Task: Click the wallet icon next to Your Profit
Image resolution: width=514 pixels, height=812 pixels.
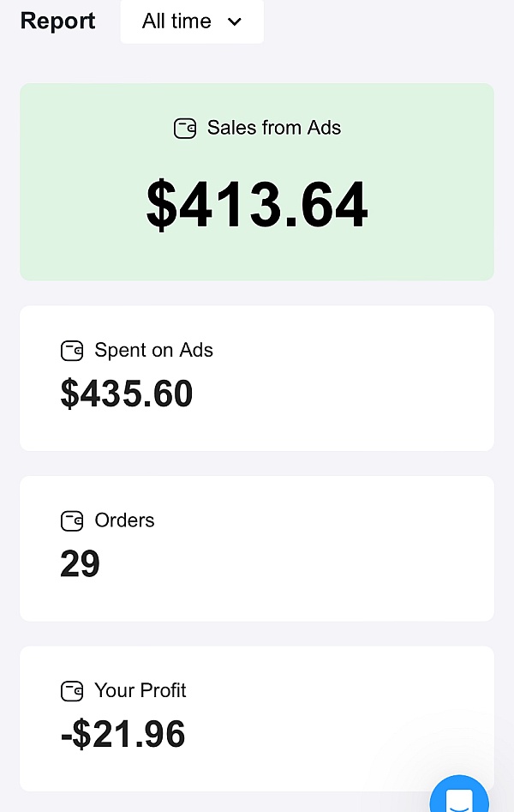Action: pos(72,691)
